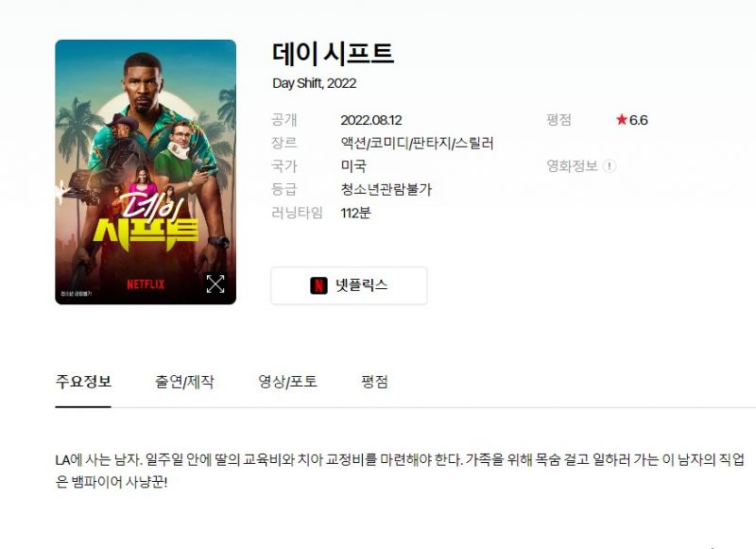Open the 영화정보 info exclamation icon
The image size is (756, 549).
point(610,166)
